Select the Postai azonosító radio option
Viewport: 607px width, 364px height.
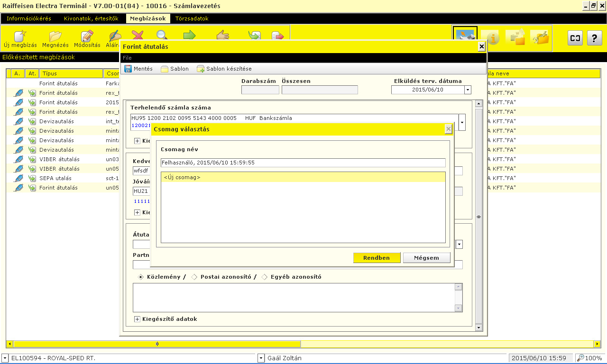[194, 277]
